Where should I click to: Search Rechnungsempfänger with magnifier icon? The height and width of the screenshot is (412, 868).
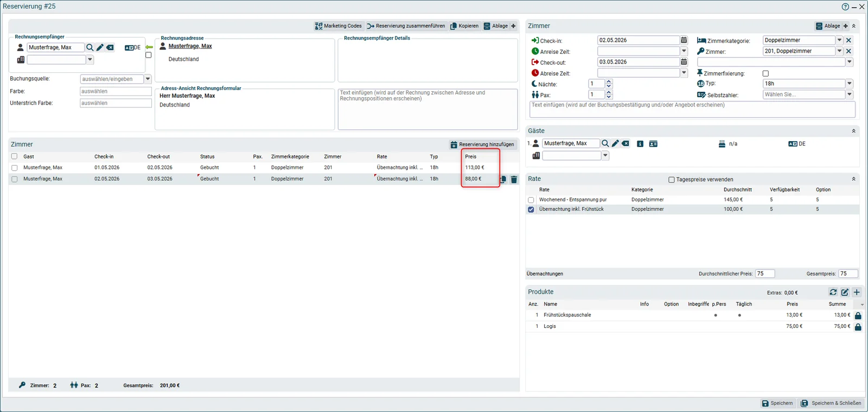pyautogui.click(x=90, y=48)
